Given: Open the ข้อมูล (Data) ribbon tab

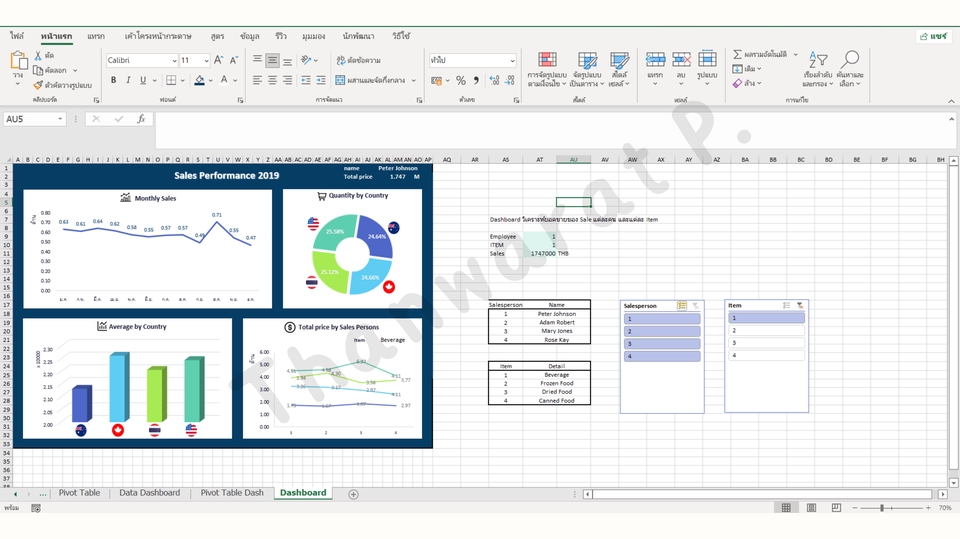Looking at the screenshot, I should click(250, 36).
